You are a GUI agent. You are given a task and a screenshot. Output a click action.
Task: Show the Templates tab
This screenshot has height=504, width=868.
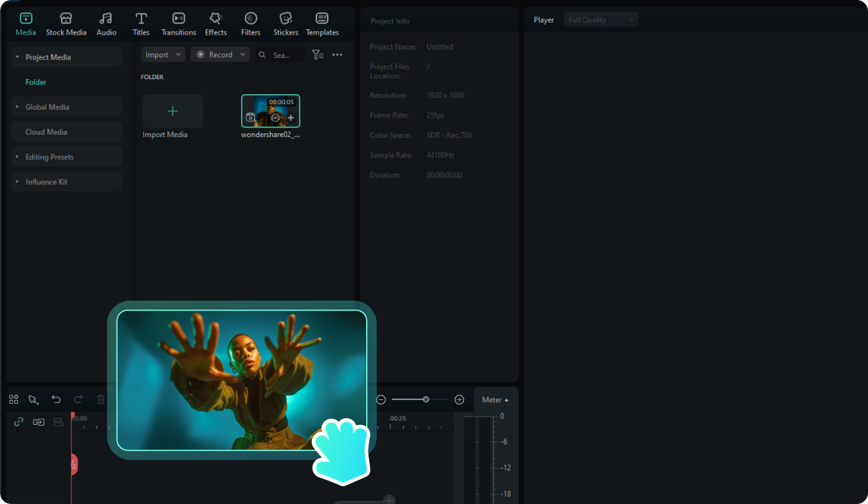click(322, 24)
